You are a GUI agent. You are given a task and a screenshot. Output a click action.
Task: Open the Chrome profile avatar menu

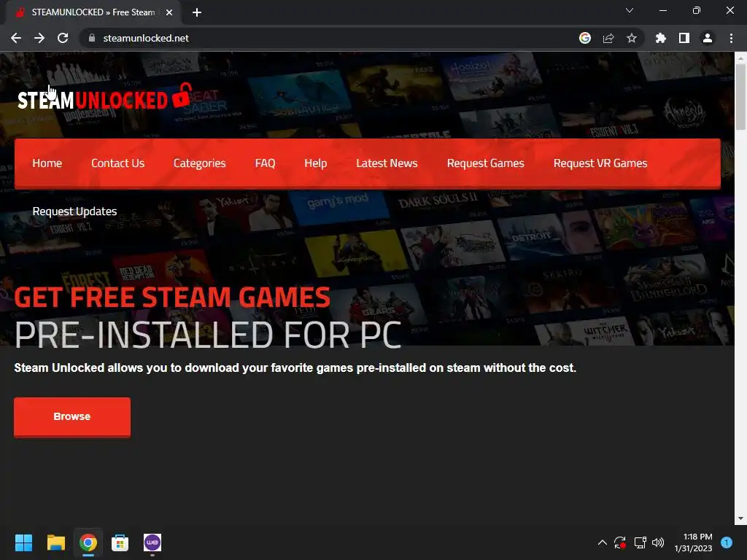click(708, 38)
